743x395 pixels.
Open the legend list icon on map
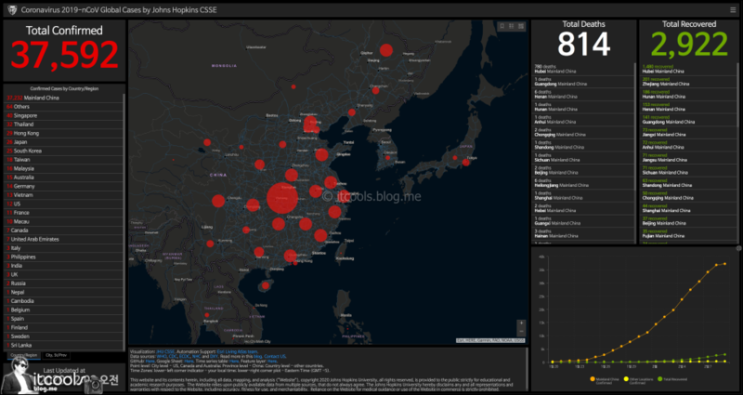tap(512, 26)
